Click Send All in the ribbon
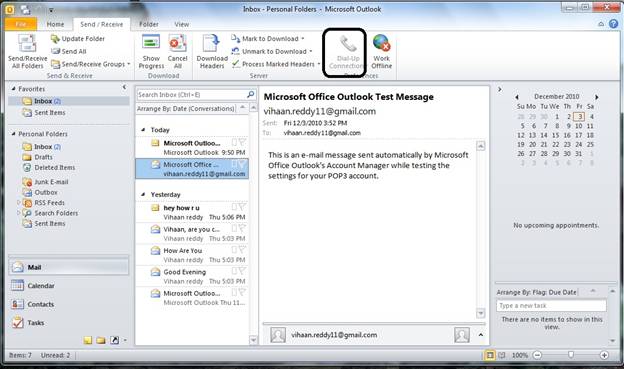 [69, 51]
